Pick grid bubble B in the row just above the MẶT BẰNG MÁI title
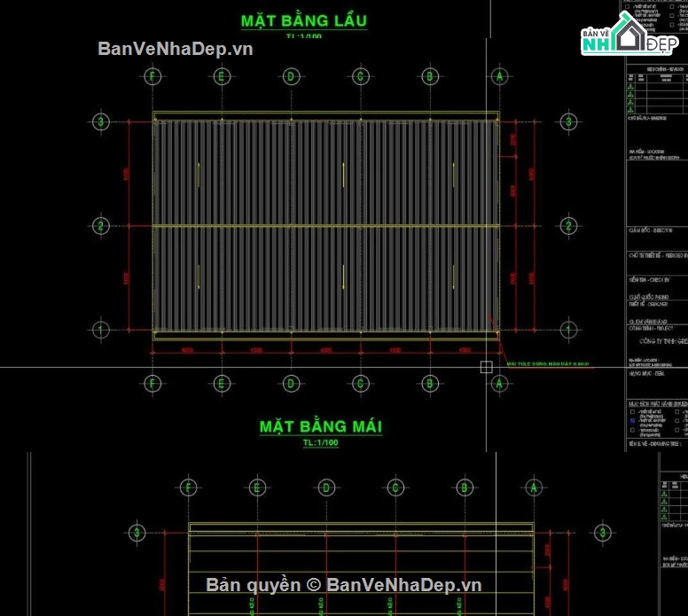The height and width of the screenshot is (616, 688). [x=430, y=384]
